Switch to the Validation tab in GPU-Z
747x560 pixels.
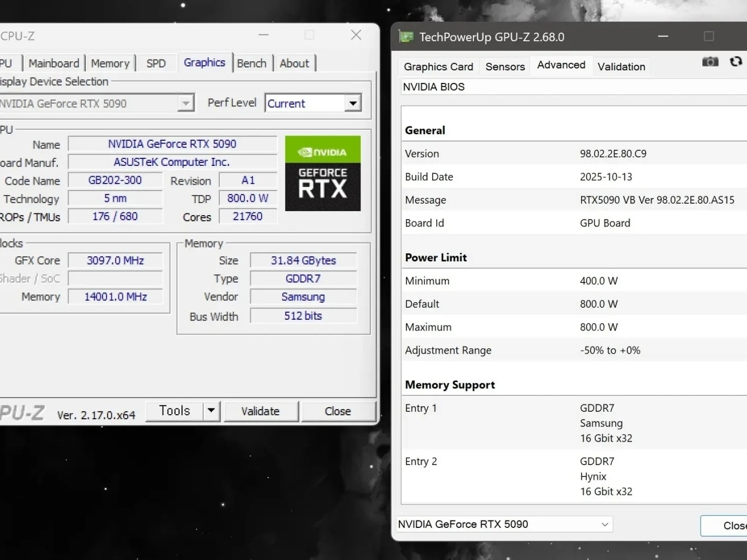[621, 66]
